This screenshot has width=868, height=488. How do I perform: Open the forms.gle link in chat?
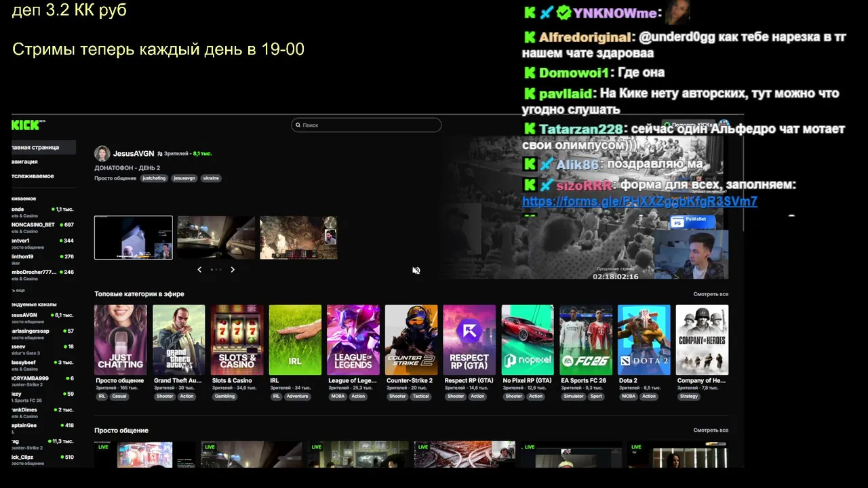click(x=639, y=202)
